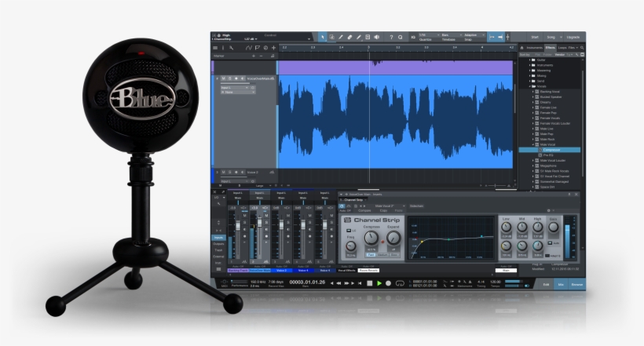
Task: Open the Browse view button
Action: [577, 285]
